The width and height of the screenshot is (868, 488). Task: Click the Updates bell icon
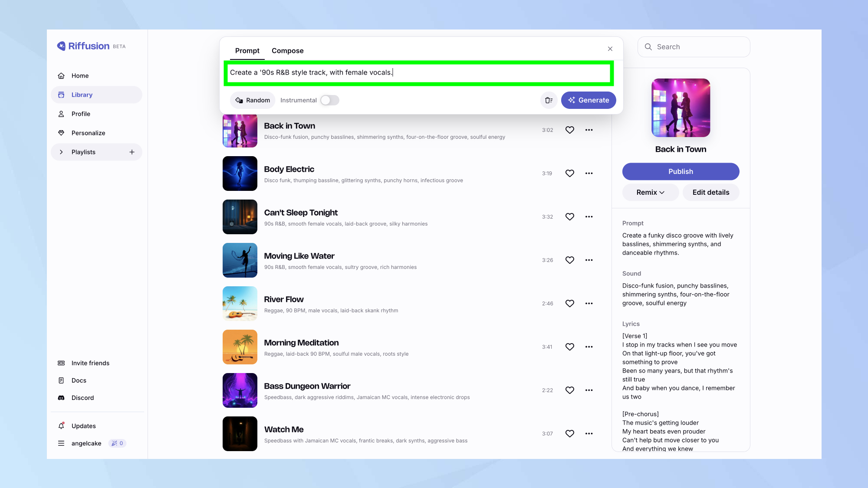point(61,426)
